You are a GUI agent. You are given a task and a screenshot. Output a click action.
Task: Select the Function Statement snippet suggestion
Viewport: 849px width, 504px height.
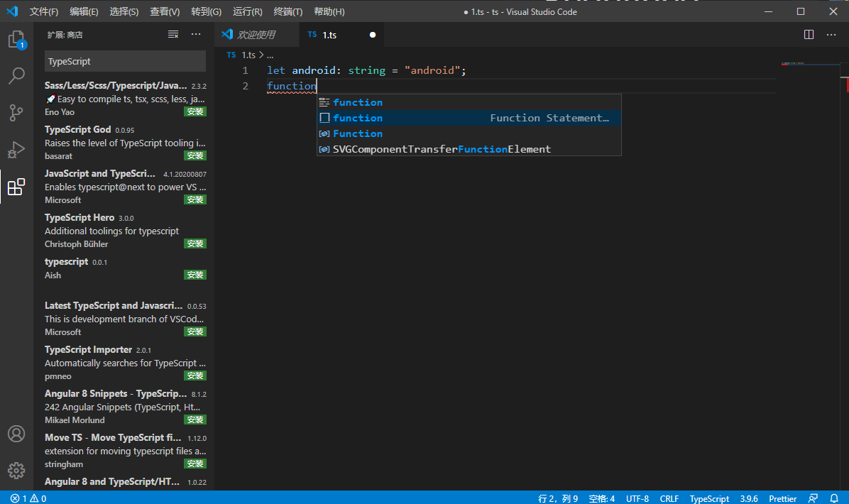pyautogui.click(x=469, y=118)
